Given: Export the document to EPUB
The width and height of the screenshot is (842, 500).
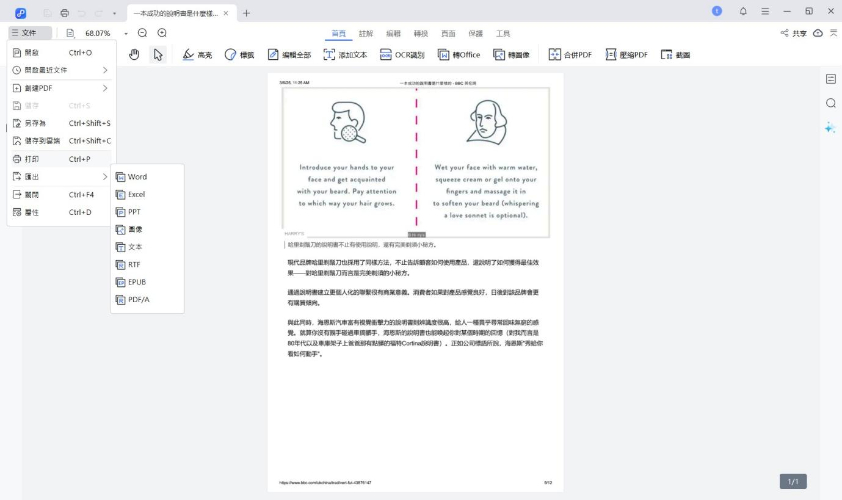Looking at the screenshot, I should [147, 282].
